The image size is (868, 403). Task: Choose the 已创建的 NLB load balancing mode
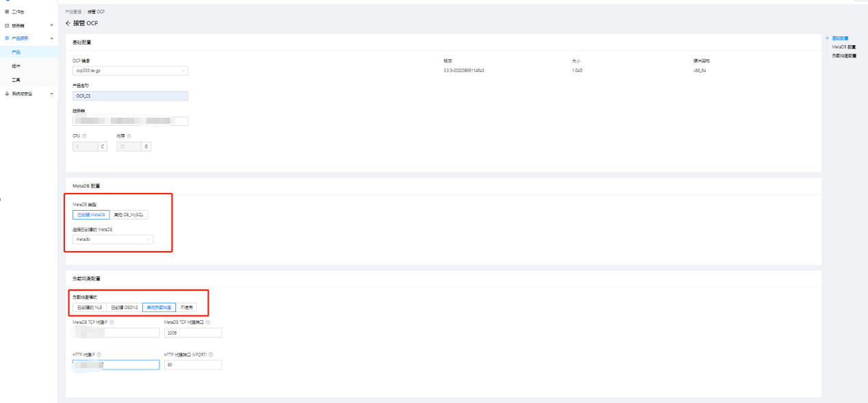tap(90, 307)
